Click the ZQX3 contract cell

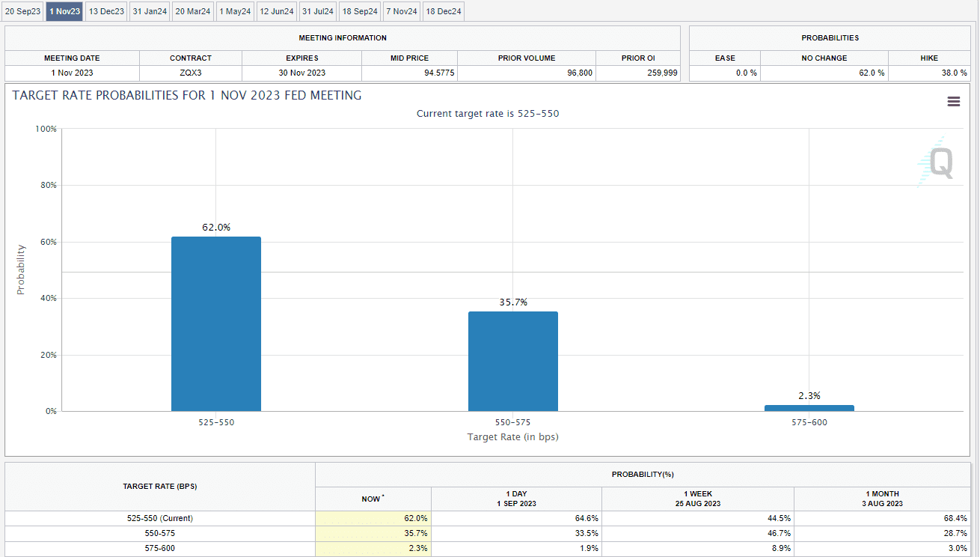pyautogui.click(x=190, y=73)
